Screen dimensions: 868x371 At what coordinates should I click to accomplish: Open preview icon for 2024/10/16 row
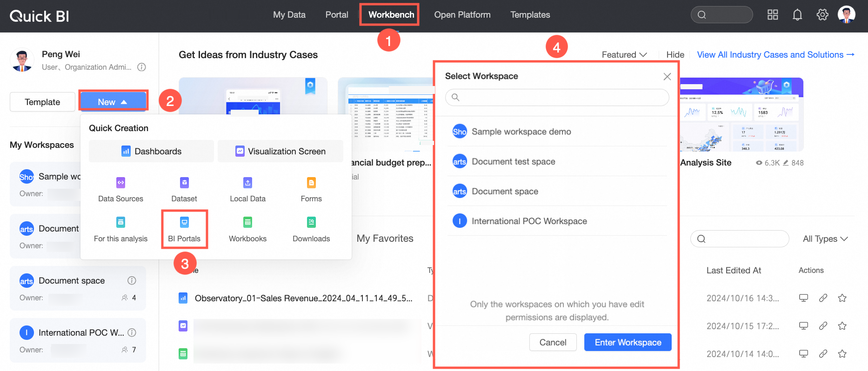(x=803, y=298)
